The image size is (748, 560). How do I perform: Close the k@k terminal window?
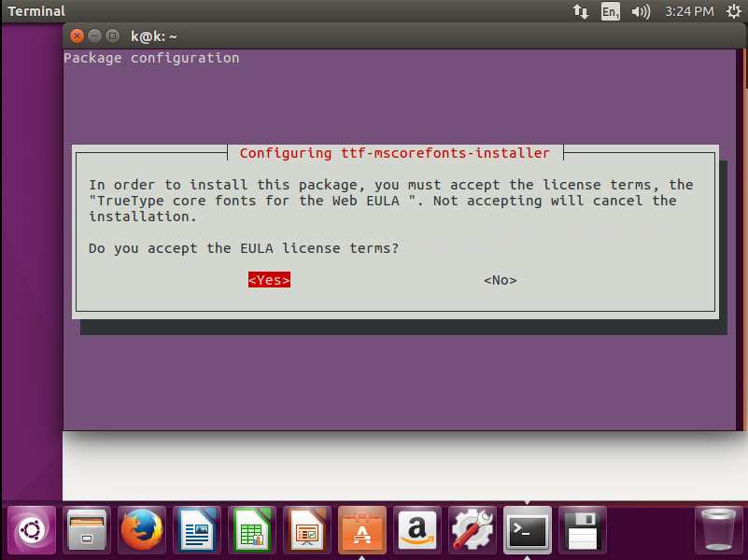pyautogui.click(x=77, y=35)
